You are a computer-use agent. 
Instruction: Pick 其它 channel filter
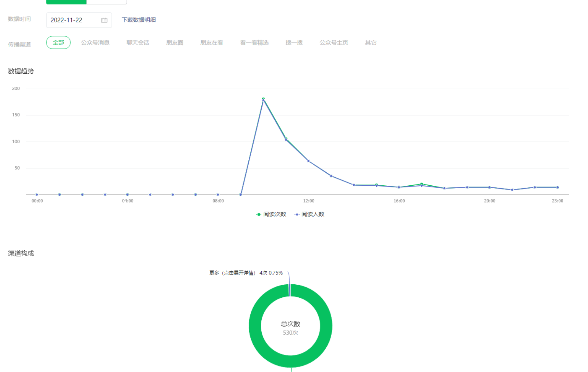click(371, 43)
